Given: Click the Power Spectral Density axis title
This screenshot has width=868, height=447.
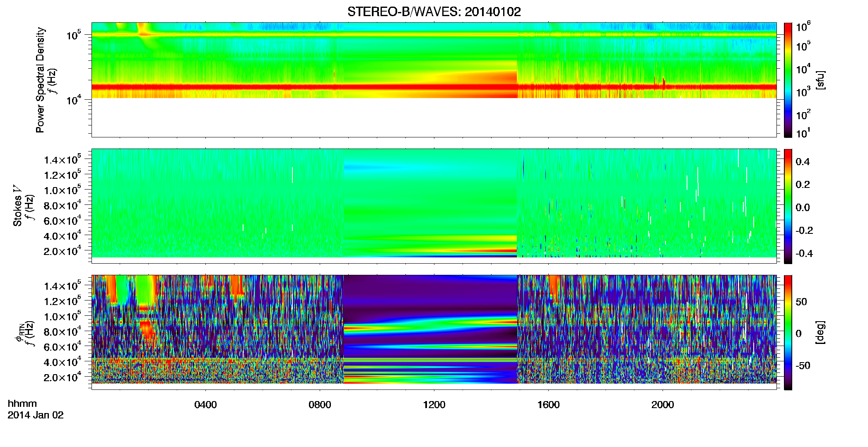Looking at the screenshot, I should click(40, 80).
